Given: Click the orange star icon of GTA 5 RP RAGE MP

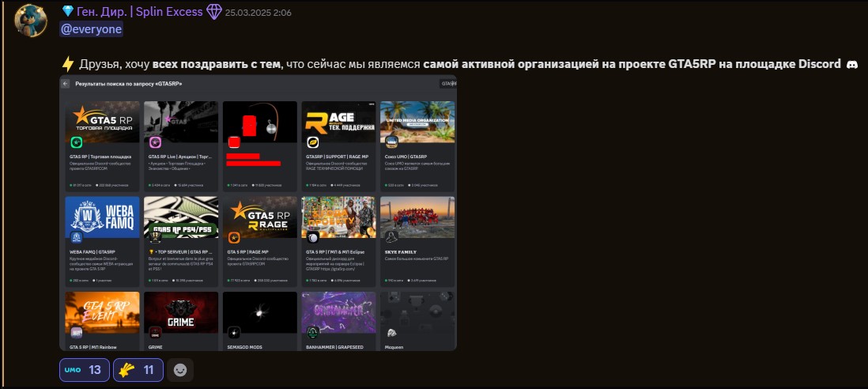Looking at the screenshot, I should pos(234,238).
